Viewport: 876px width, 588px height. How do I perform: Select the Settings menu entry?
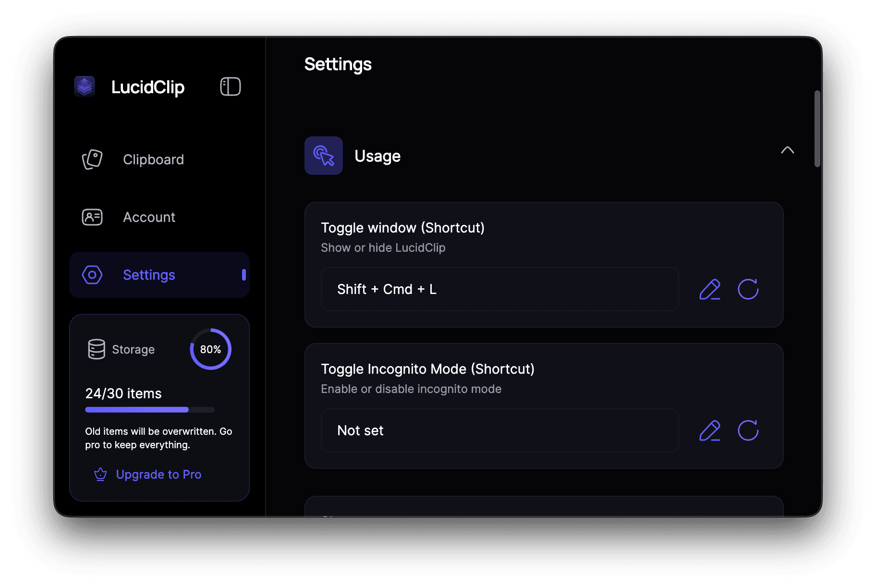click(x=149, y=275)
